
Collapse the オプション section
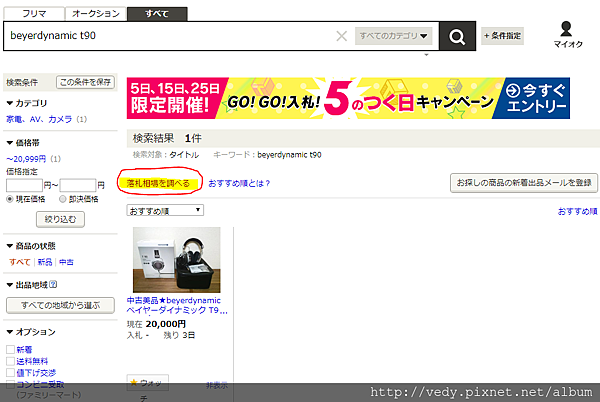31,332
